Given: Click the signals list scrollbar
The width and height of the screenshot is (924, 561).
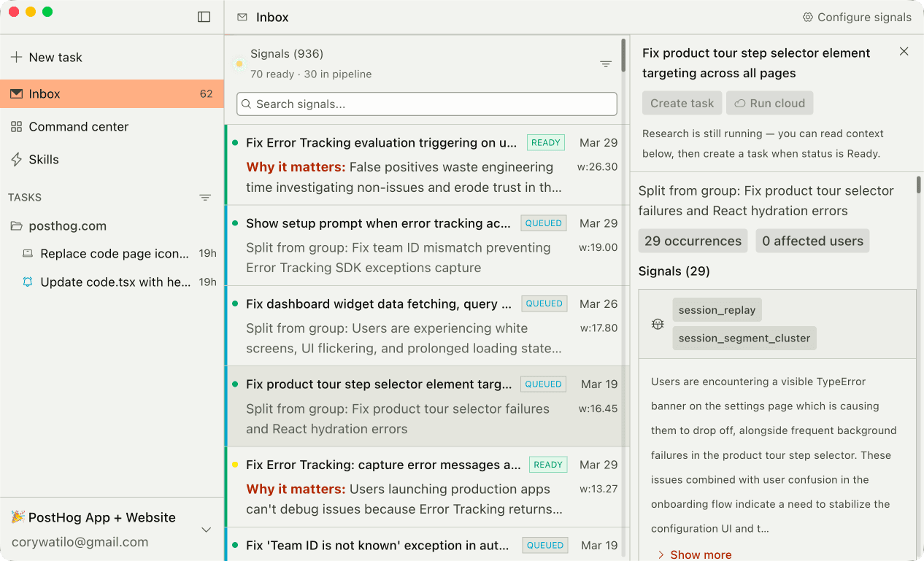Looking at the screenshot, I should 623,55.
